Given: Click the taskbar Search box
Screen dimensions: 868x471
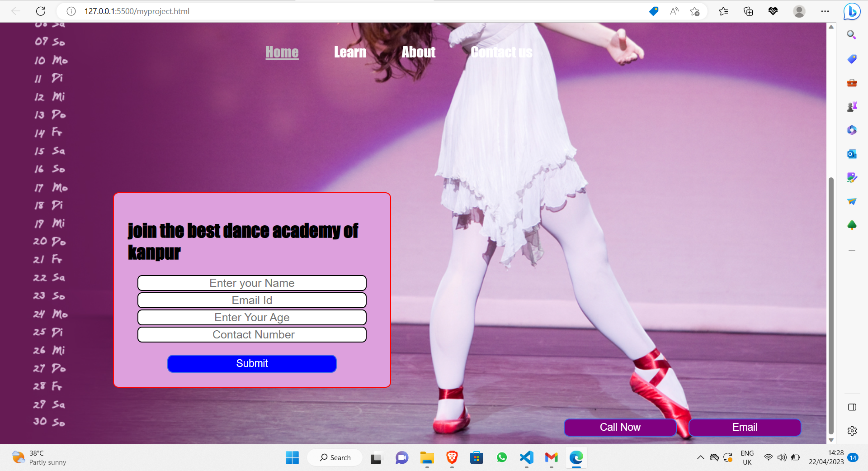Looking at the screenshot, I should click(x=335, y=458).
